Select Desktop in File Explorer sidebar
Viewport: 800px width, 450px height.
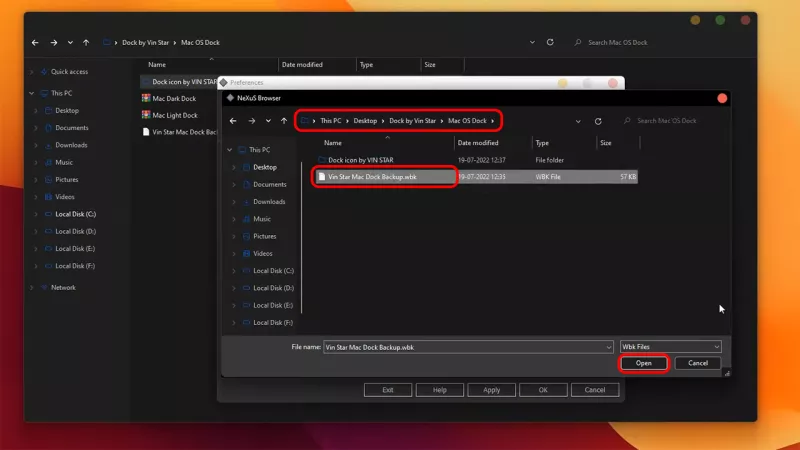67,111
